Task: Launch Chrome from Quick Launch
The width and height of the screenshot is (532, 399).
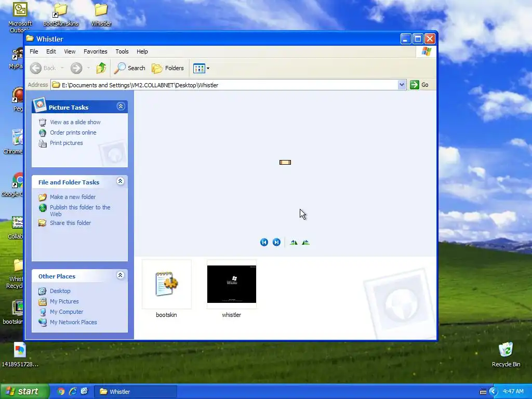Action: point(61,392)
